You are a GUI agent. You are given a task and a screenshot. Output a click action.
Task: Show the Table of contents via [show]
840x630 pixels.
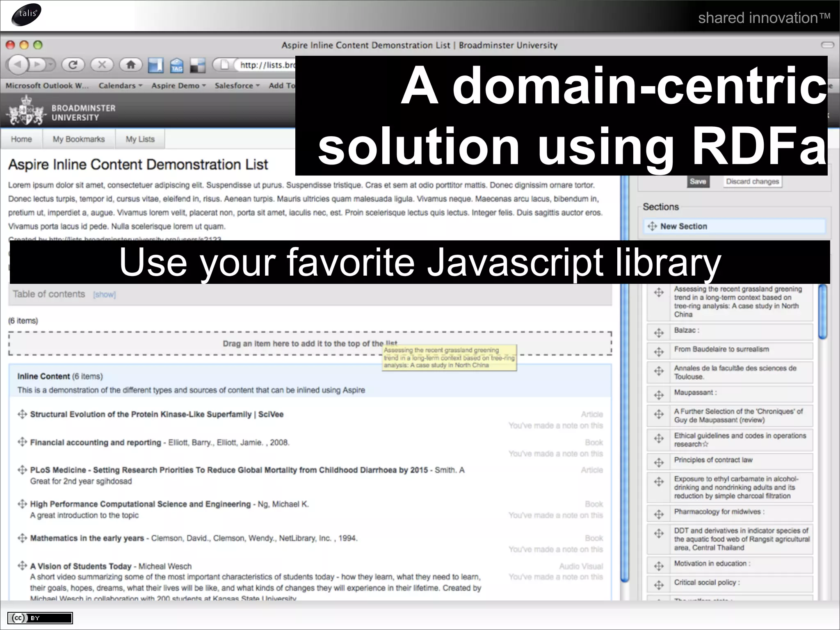click(x=104, y=294)
